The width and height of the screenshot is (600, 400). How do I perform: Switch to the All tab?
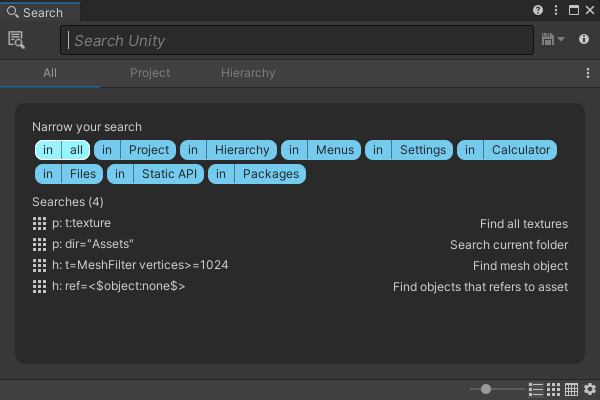coord(50,73)
